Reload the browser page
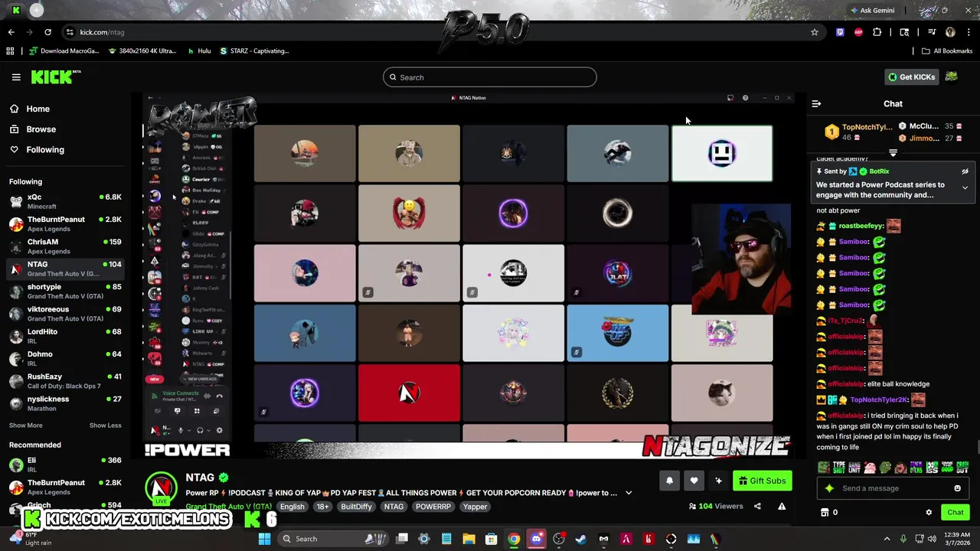Viewport: 980px width, 551px height. pos(47,32)
